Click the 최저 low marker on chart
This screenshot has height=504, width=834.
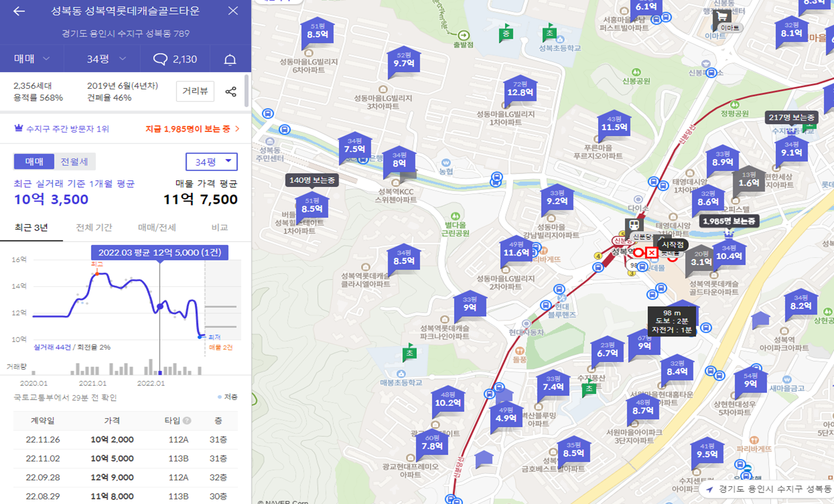(201, 336)
